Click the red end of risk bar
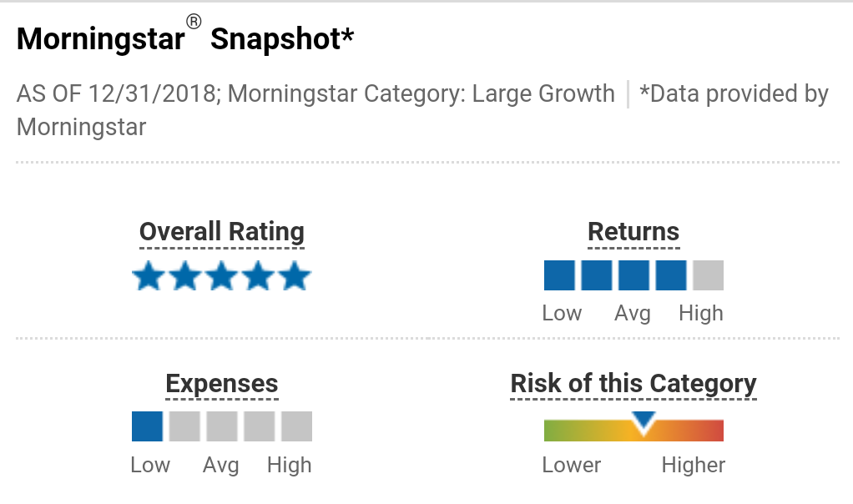853x504 pixels. tap(715, 431)
